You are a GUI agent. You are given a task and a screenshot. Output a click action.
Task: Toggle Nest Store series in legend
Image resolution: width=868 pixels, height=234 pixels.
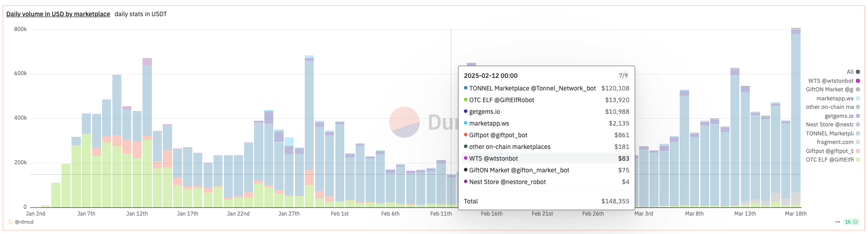[x=829, y=125]
